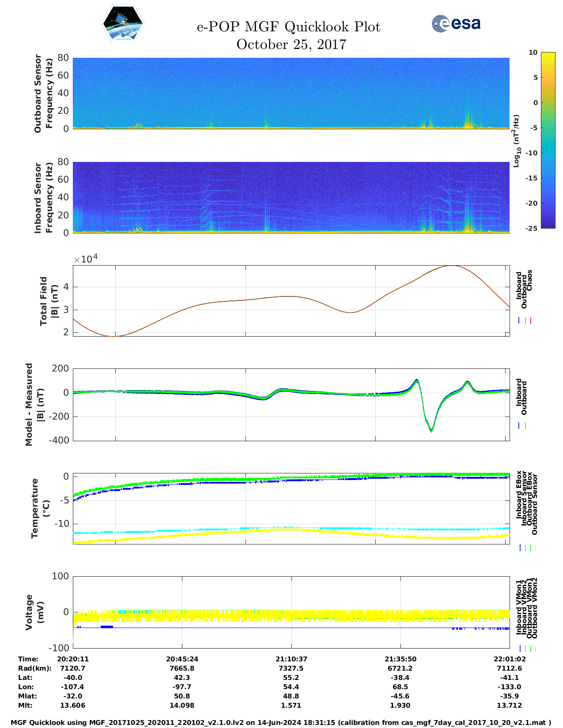563x728 pixels.
Task: Click the Log10 (nT²/Hz) colorbar label
Action: (x=516, y=141)
